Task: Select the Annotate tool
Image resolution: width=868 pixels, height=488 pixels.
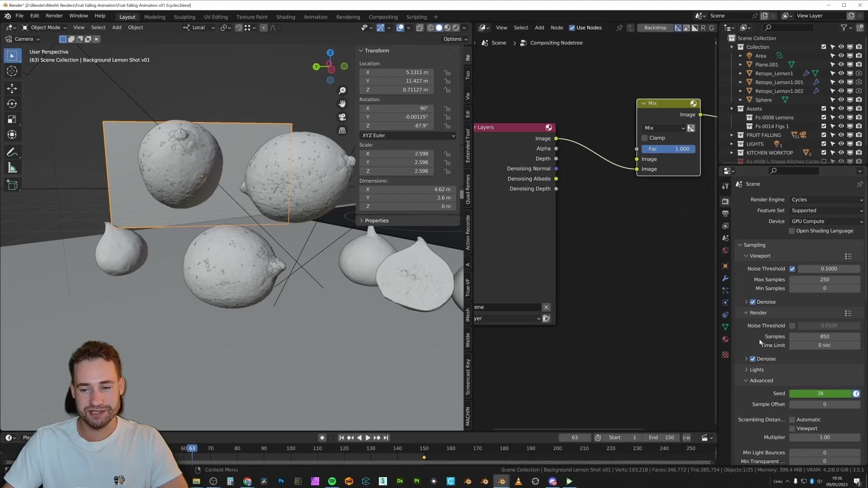Action: coord(12,152)
